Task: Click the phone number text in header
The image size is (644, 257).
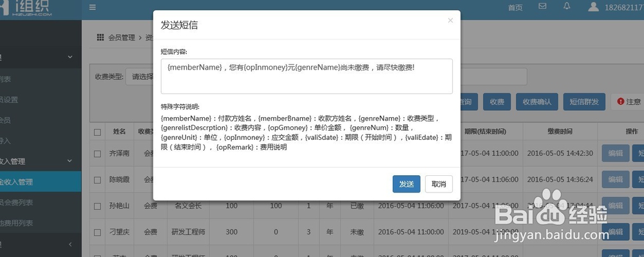Action: (624, 7)
